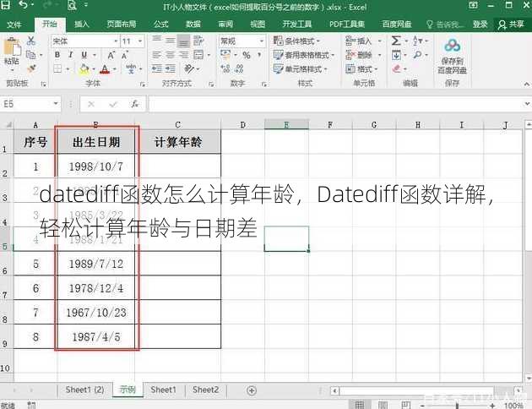Click Merge and Center icon

(198, 55)
